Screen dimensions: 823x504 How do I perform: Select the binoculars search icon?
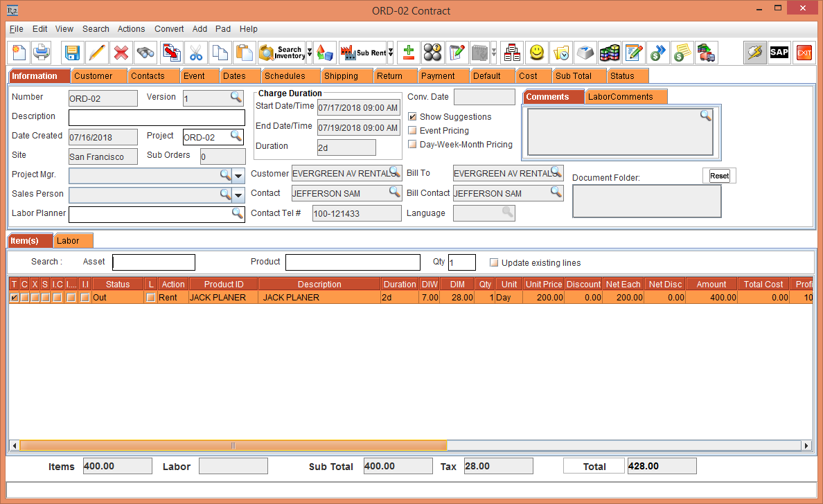click(x=145, y=53)
